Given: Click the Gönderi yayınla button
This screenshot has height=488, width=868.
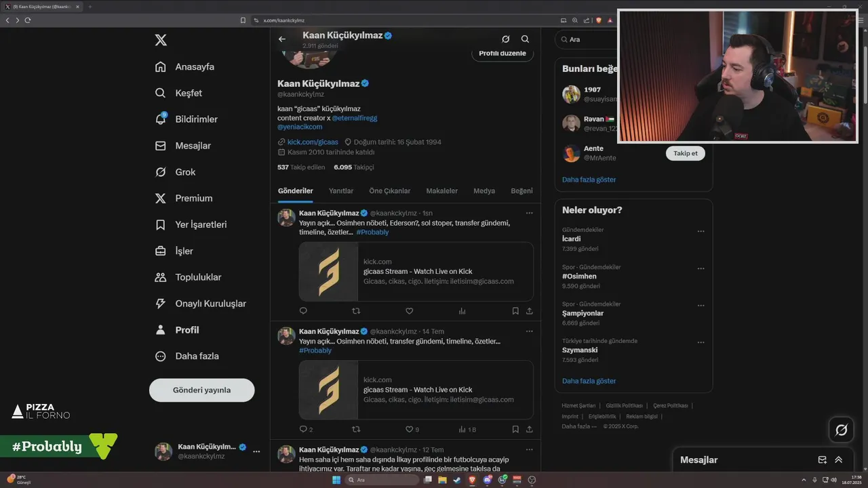Looking at the screenshot, I should 202,390.
